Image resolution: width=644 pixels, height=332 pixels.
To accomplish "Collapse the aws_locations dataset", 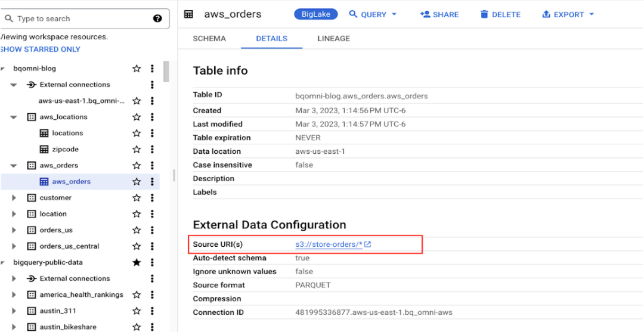I will 14,117.
